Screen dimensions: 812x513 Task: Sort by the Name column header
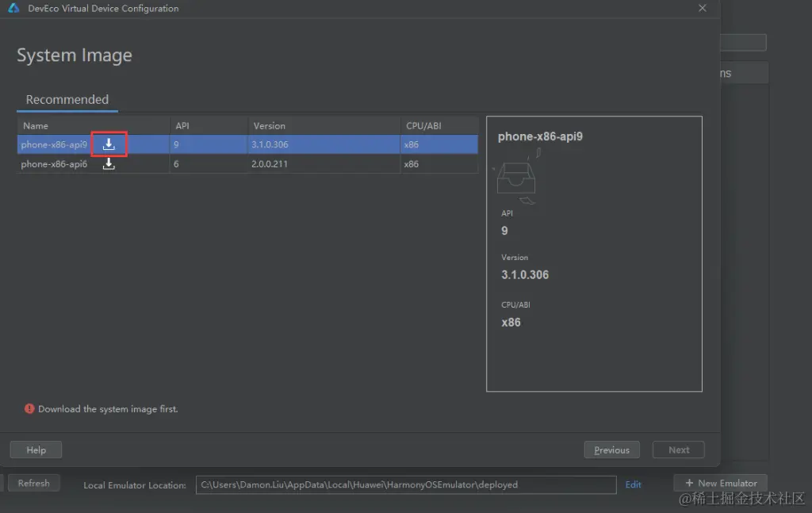coord(94,126)
